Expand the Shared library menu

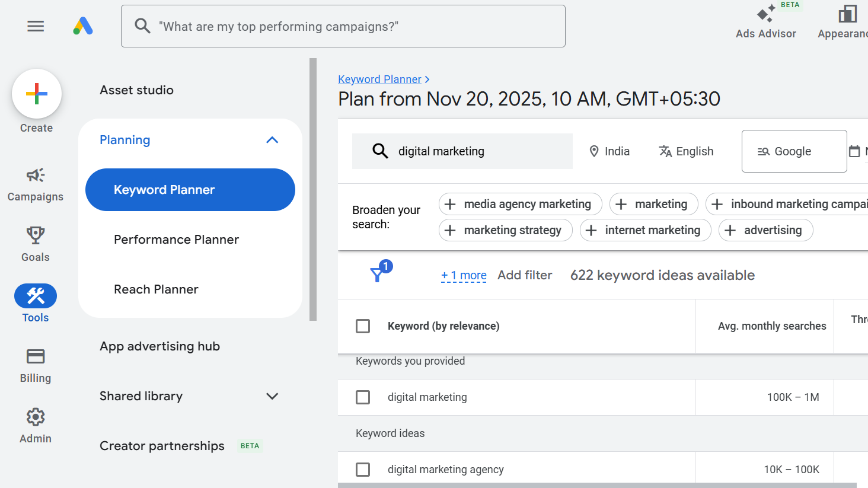[x=272, y=396]
